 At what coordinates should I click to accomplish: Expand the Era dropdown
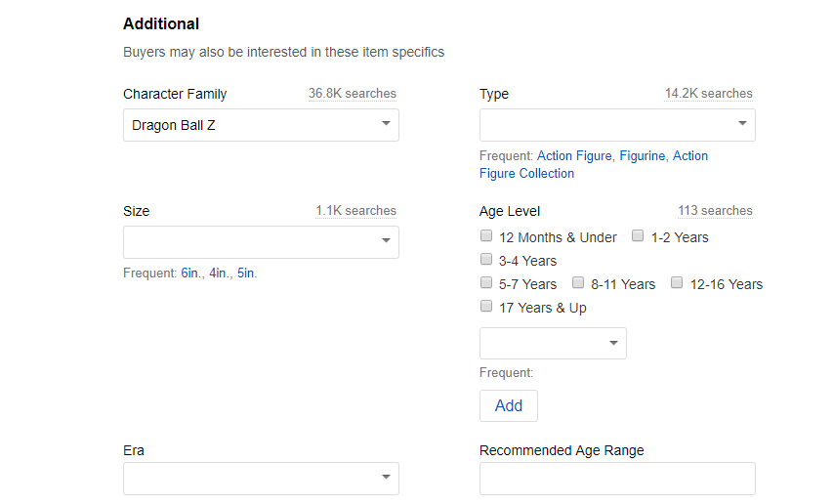pyautogui.click(x=261, y=479)
